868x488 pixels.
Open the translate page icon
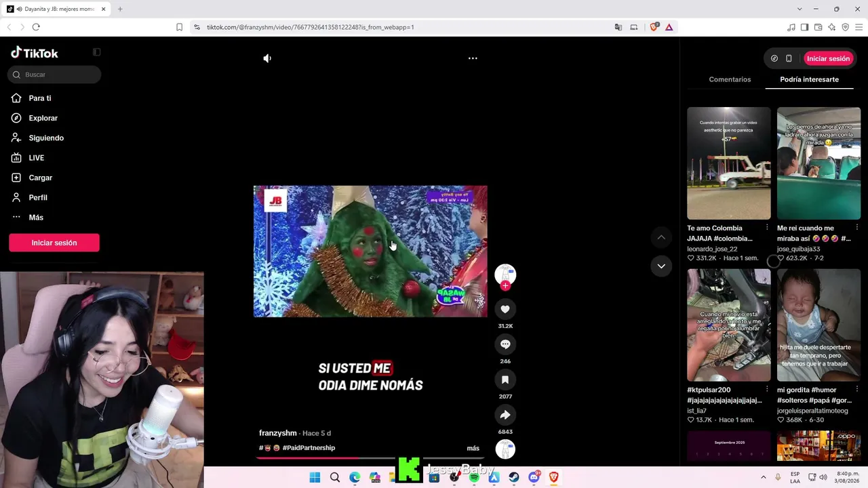[x=618, y=27]
